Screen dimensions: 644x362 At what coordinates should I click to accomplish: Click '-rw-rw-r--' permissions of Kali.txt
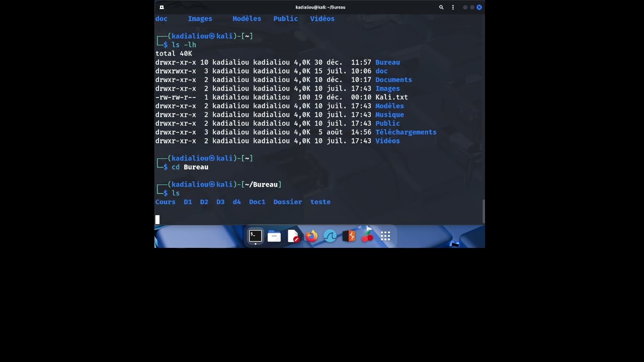pyautogui.click(x=176, y=97)
